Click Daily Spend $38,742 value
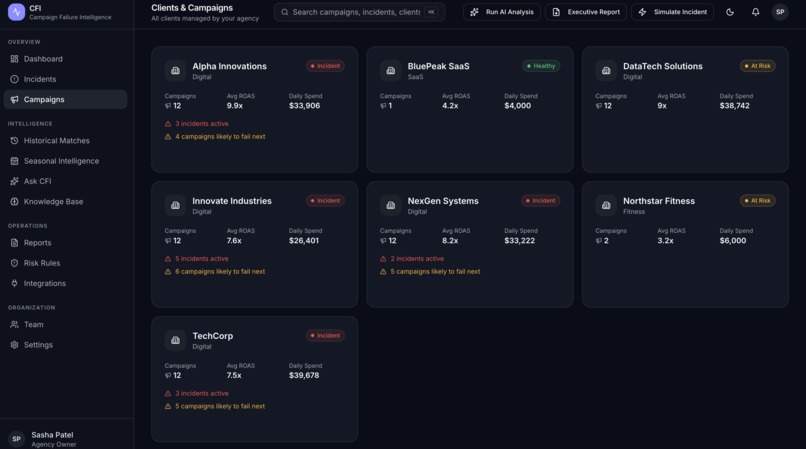Screen dimensions: 806x449 click(735, 106)
